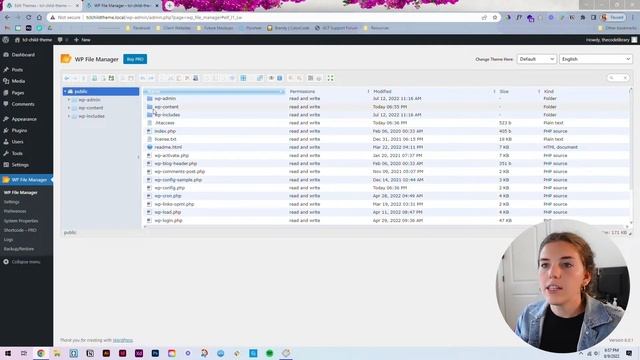Expand wp-includes in the folder tree
The height and width of the screenshot is (360, 640).
coord(69,116)
